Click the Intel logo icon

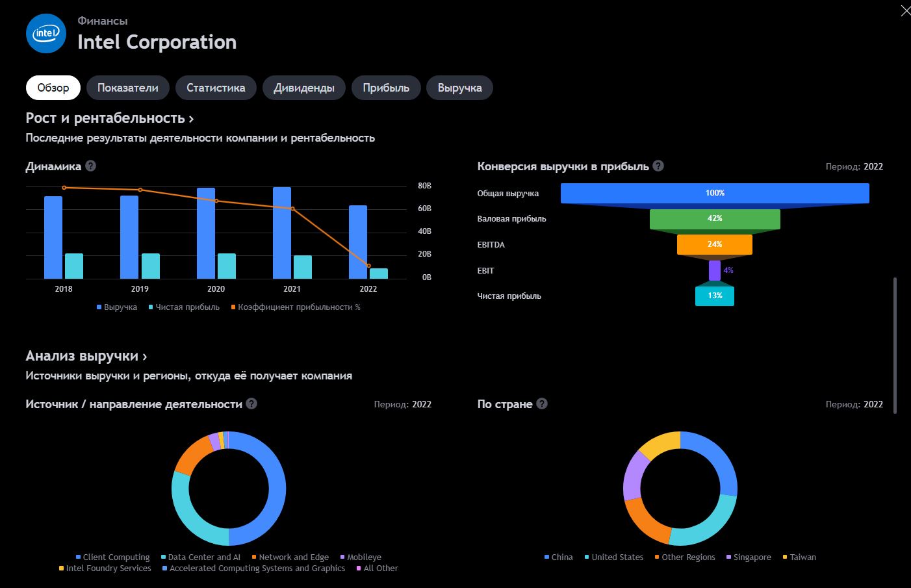[x=46, y=33]
